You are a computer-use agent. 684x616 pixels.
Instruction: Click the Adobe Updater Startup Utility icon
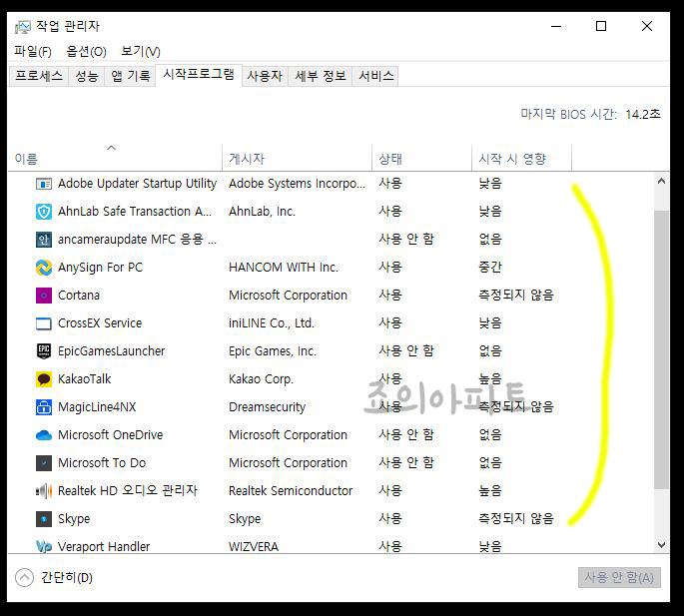click(x=44, y=184)
